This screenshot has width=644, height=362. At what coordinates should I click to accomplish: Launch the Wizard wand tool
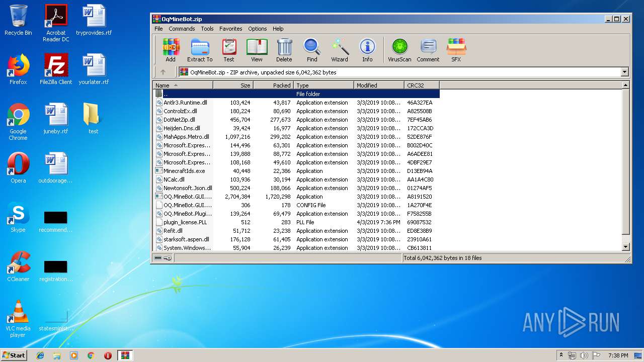[340, 50]
